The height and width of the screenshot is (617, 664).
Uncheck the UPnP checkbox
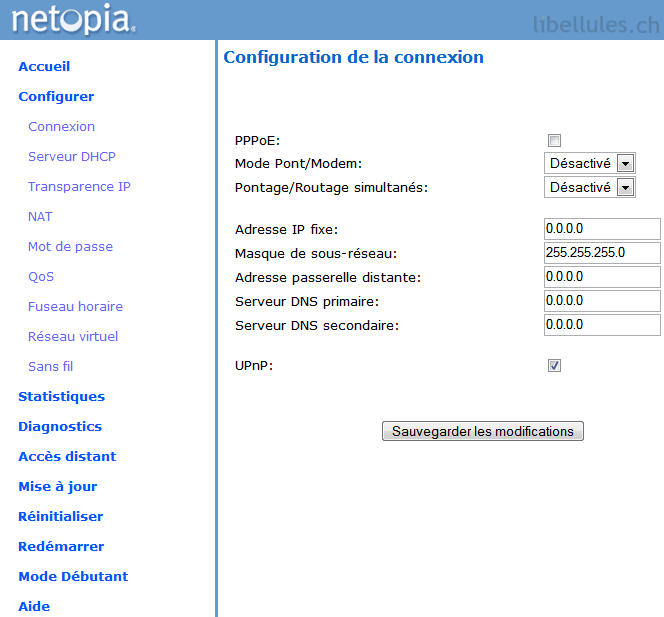click(x=554, y=365)
